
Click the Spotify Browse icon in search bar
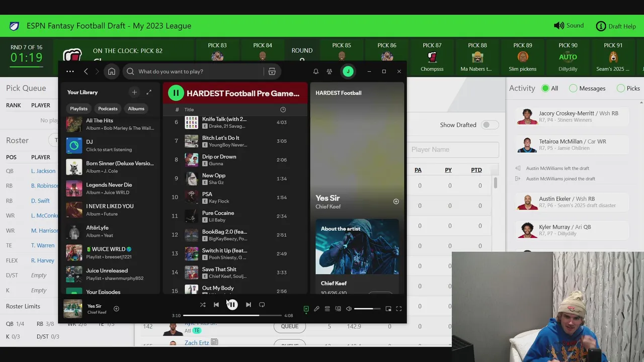tap(272, 71)
